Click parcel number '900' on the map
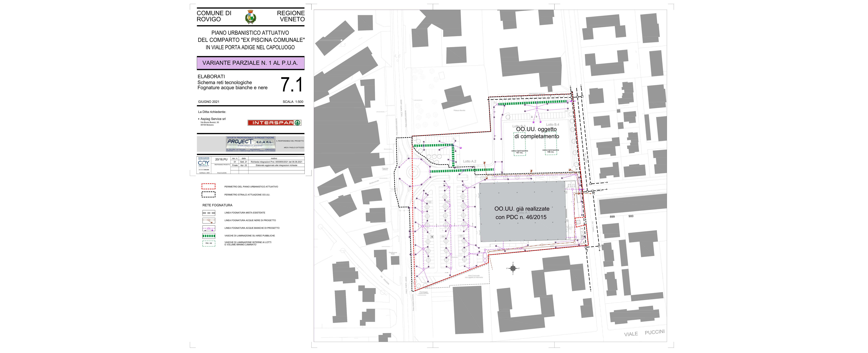 point(631,216)
